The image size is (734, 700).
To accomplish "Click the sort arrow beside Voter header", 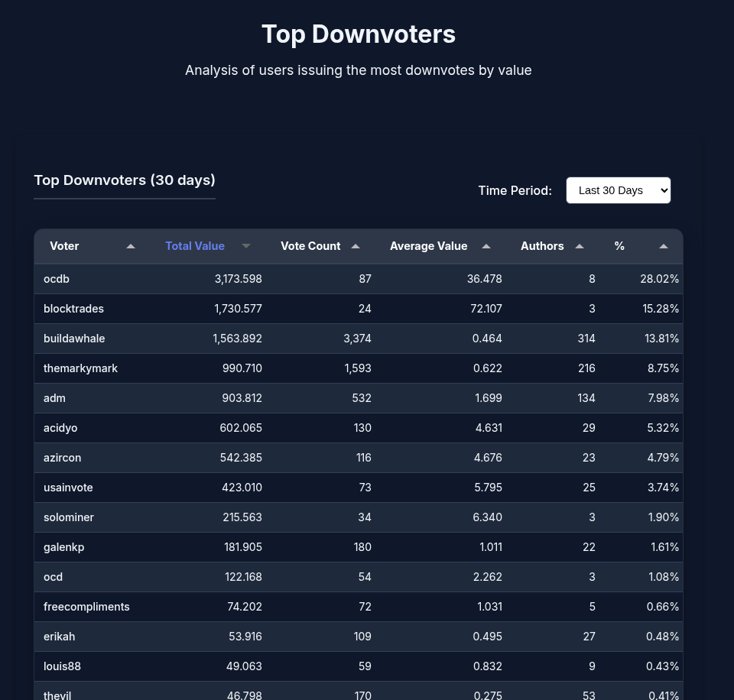I will [131, 246].
